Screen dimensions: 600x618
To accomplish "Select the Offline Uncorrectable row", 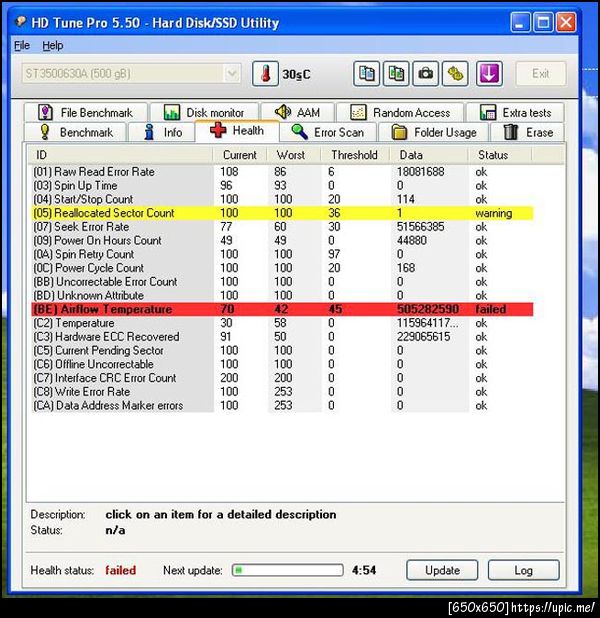I will point(282,364).
